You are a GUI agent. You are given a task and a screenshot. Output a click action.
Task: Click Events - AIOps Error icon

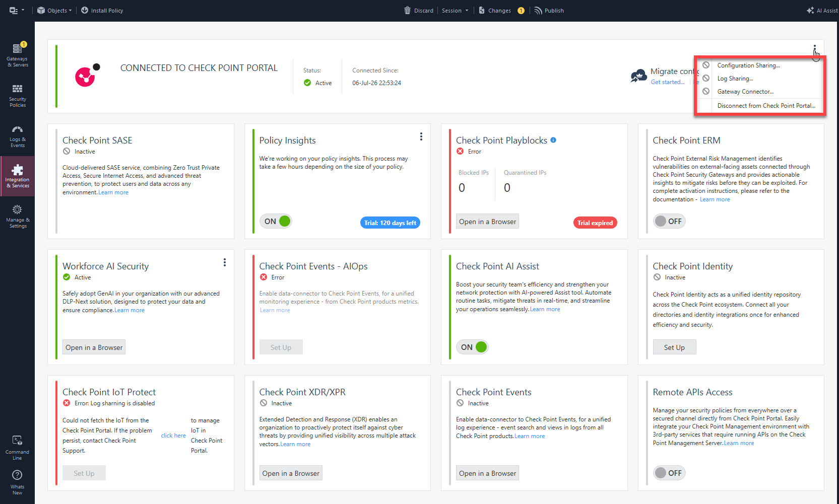tap(264, 277)
